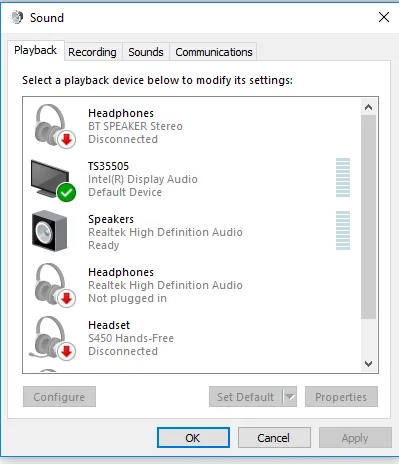Screen dimensions: 399x464
Task: Select the BT SPEAKER Stereo headphones icon
Action: (x=54, y=126)
